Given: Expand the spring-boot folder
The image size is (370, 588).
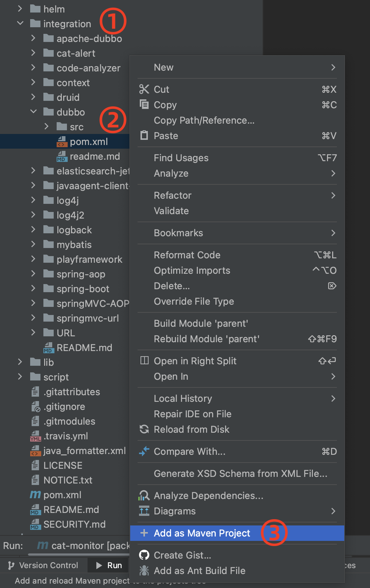Looking at the screenshot, I should (33, 288).
